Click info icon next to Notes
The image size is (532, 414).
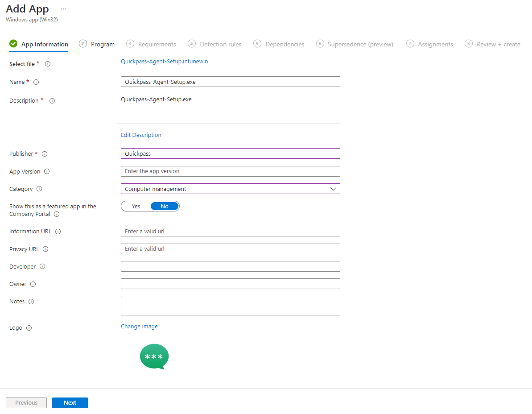click(x=31, y=301)
